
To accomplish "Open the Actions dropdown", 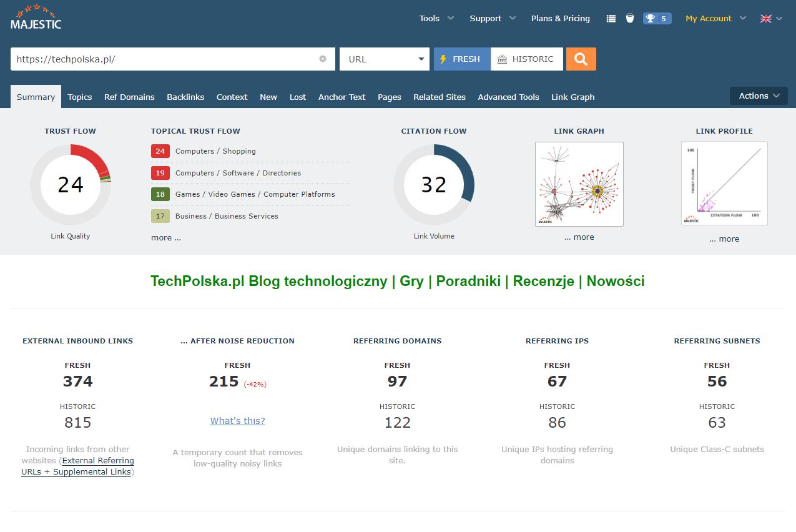I will click(x=759, y=96).
